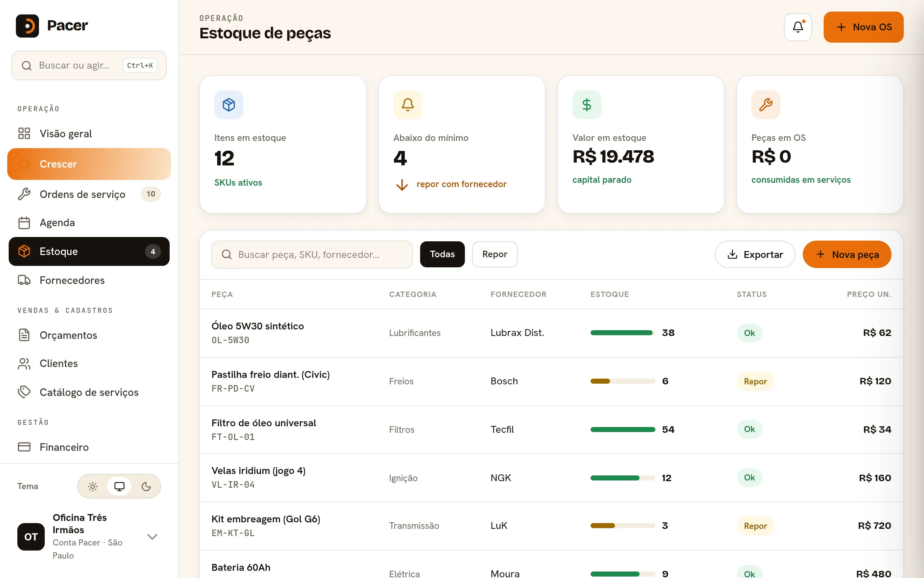Open Financeiro section
Viewport: 924px width, 578px height.
89,447
